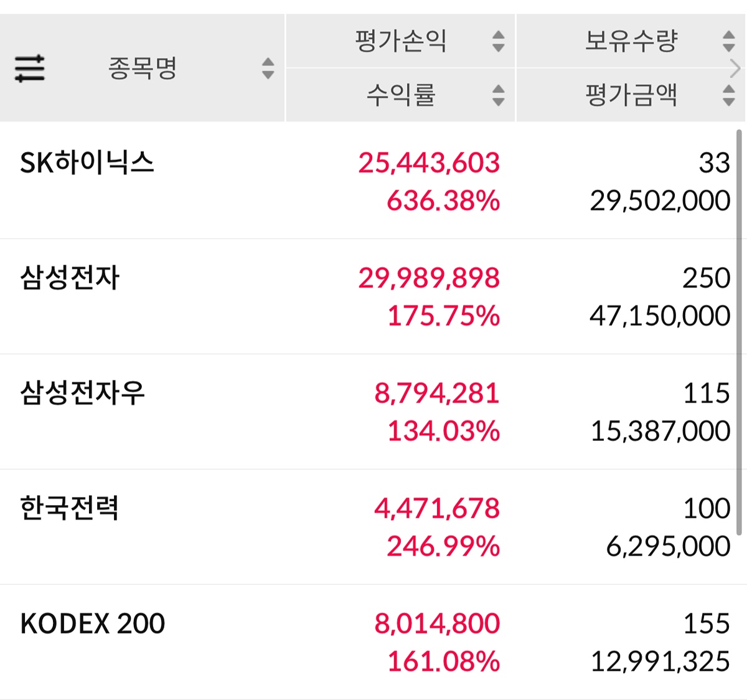Sort by 평가손익 using its arrows
Viewport: 747px width, 700px height.
point(498,41)
